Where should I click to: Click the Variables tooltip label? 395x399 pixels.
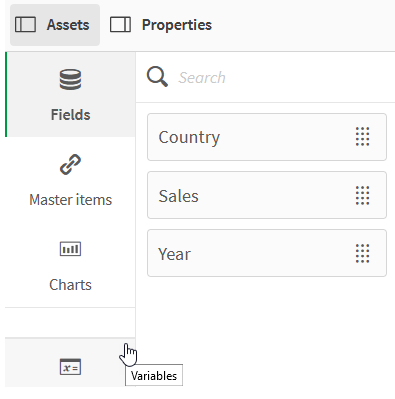pyautogui.click(x=154, y=376)
